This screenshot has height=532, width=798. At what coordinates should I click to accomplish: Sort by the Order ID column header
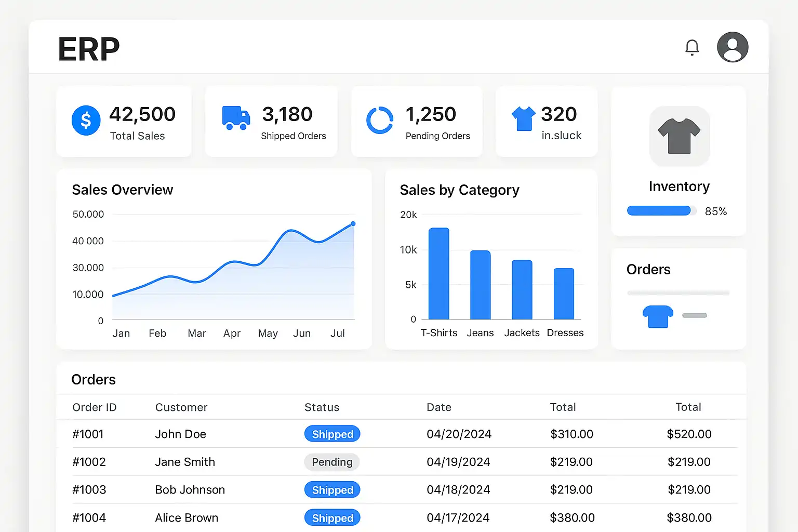(95, 407)
